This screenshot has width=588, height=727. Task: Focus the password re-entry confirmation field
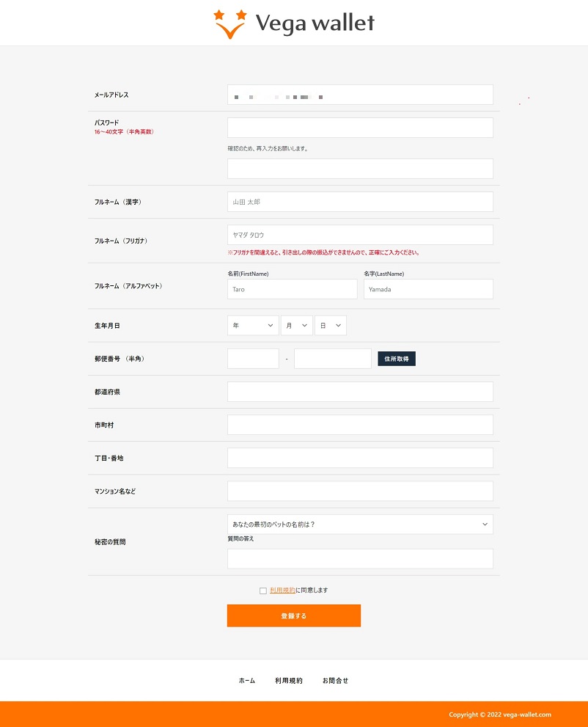[360, 169]
